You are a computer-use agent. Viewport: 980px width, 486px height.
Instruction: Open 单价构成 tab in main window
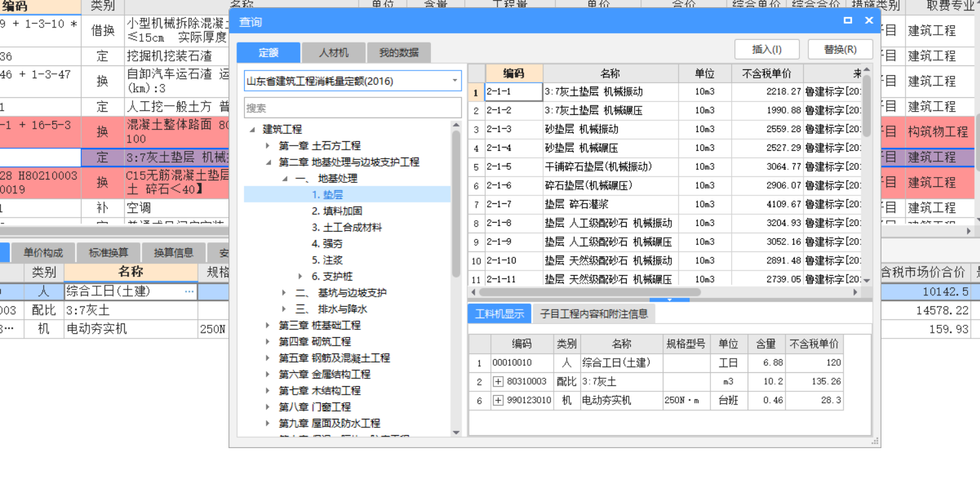pyautogui.click(x=44, y=253)
